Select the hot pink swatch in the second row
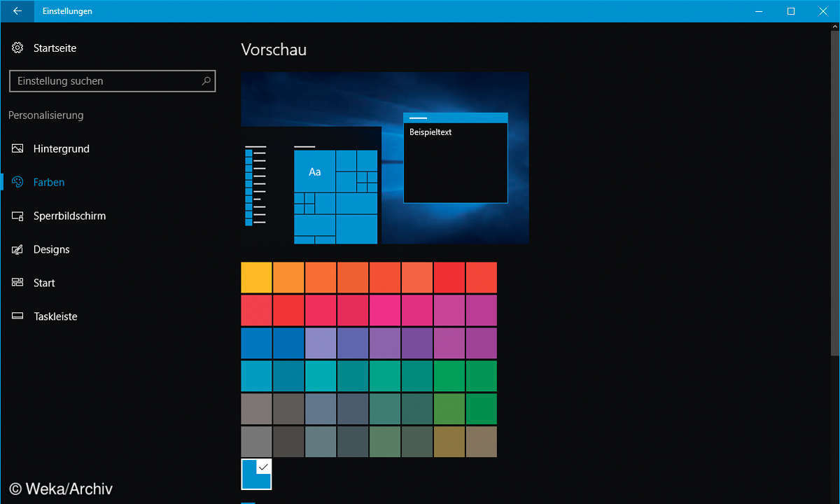The image size is (840, 504). pos(385,311)
